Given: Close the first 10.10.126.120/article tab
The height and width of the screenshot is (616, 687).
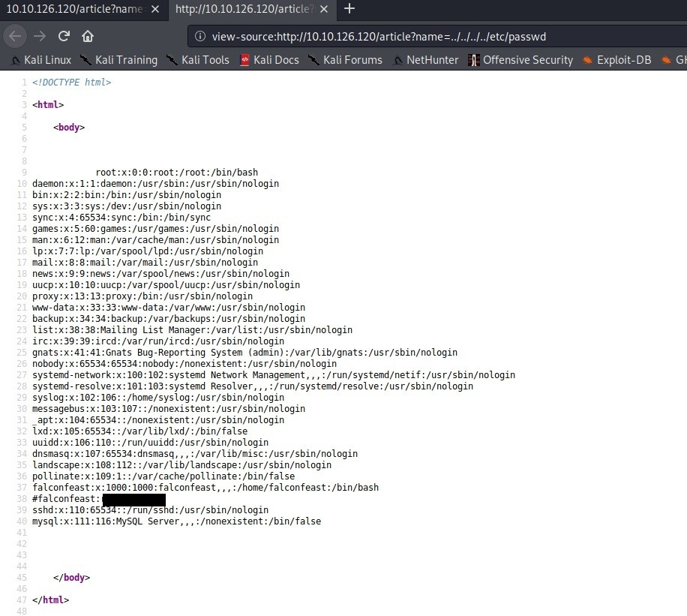Looking at the screenshot, I should coord(155,9).
